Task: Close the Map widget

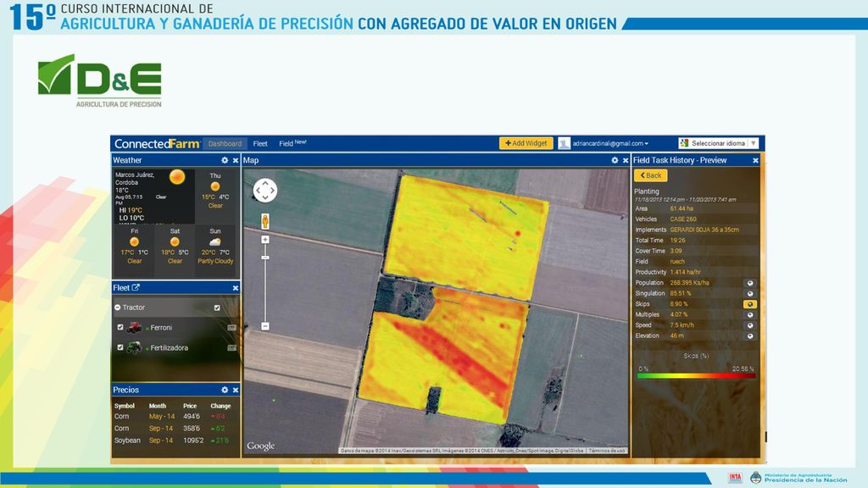Action: point(626,160)
